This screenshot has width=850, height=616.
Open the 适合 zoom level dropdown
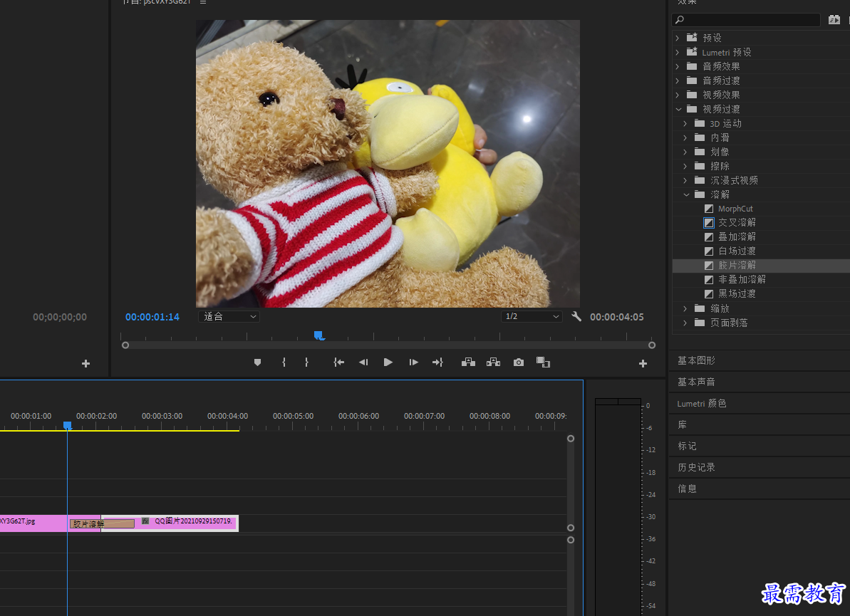[229, 316]
